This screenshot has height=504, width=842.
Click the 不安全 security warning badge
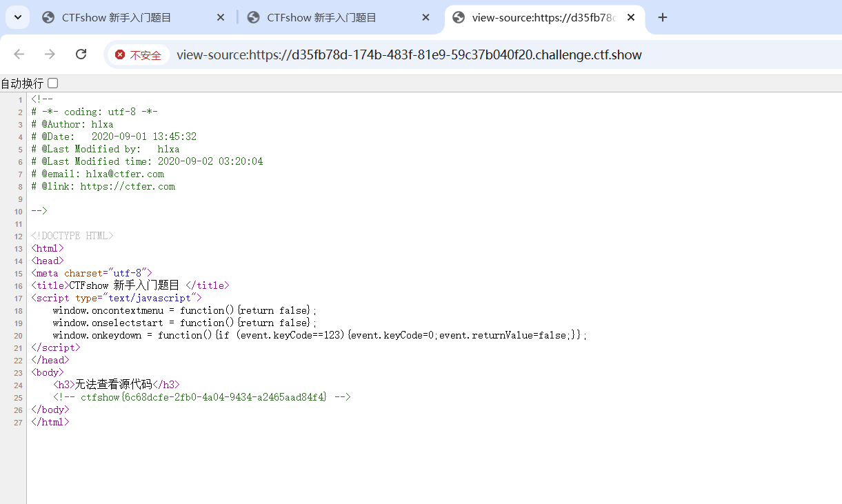click(x=138, y=55)
